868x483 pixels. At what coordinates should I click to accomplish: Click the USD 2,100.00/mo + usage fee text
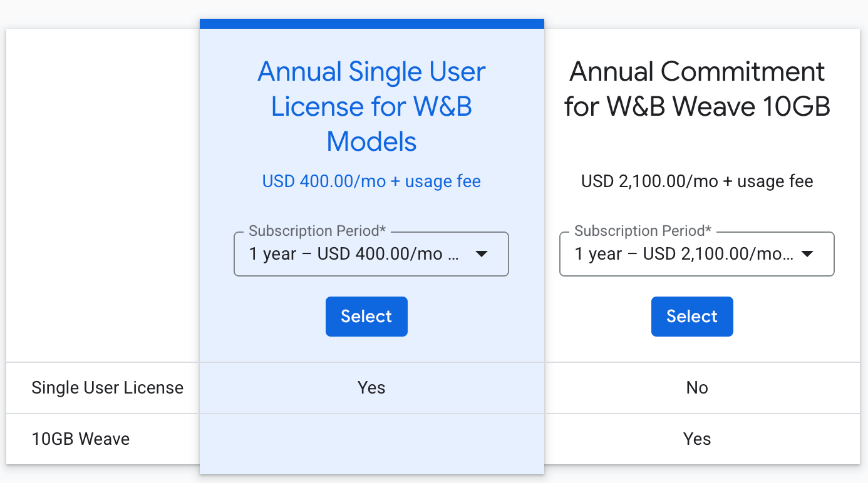[x=697, y=181]
